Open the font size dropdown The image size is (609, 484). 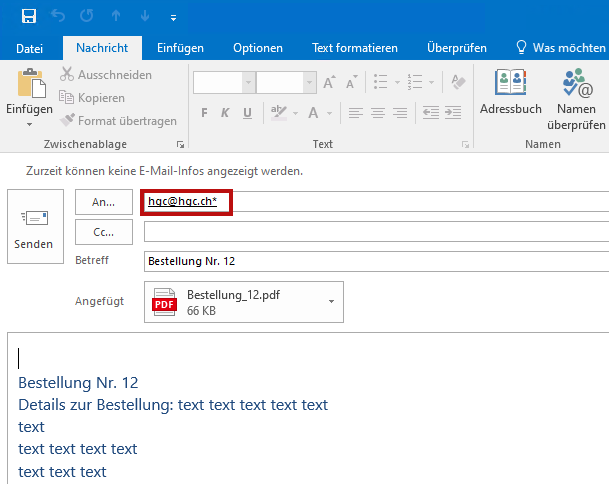[310, 82]
